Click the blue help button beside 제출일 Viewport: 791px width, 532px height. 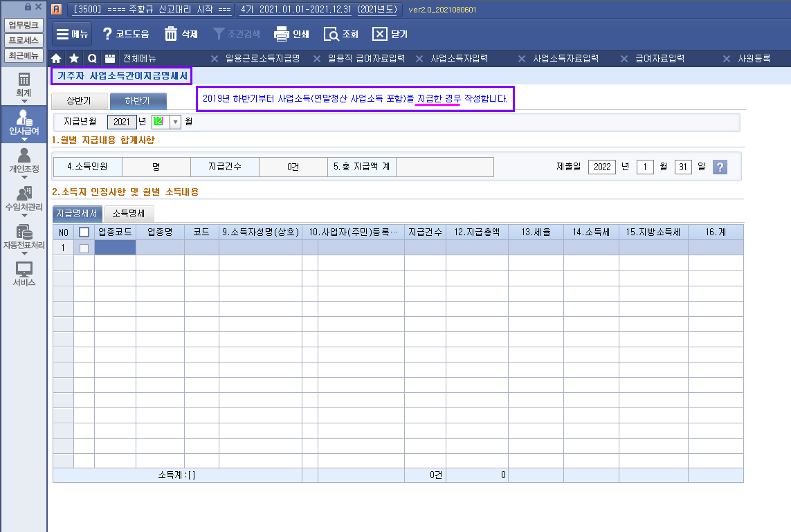(x=720, y=167)
